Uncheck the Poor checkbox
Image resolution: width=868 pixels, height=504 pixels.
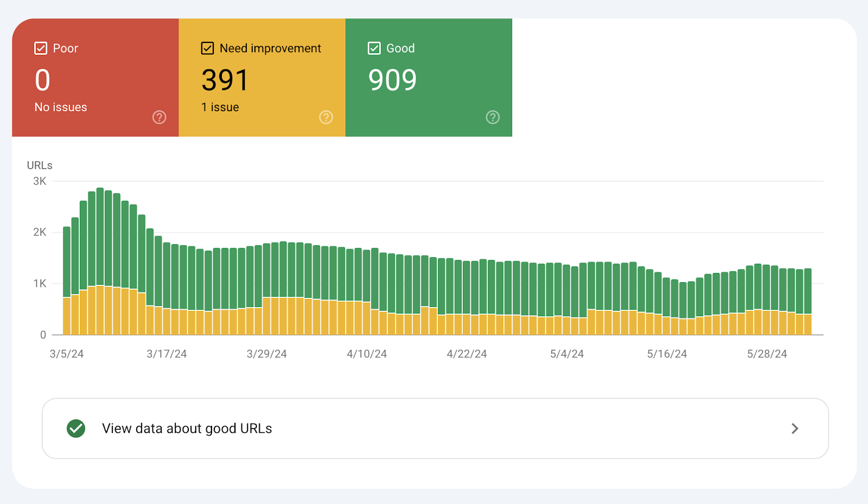pyautogui.click(x=41, y=48)
